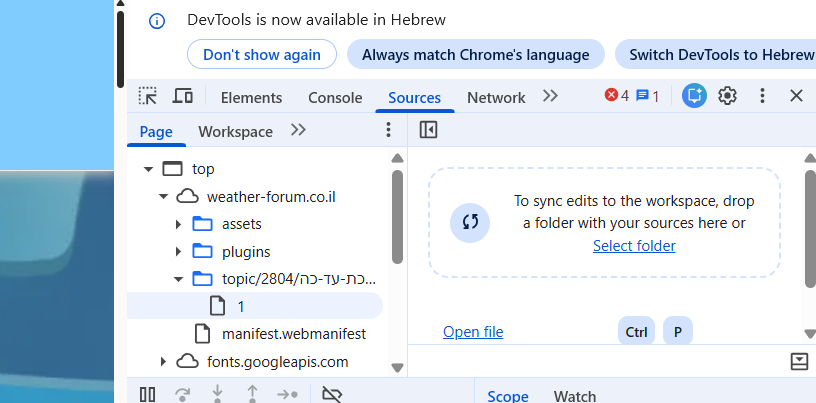Toggle the navigator sidebar visibility
This screenshot has height=403, width=816.
(429, 130)
